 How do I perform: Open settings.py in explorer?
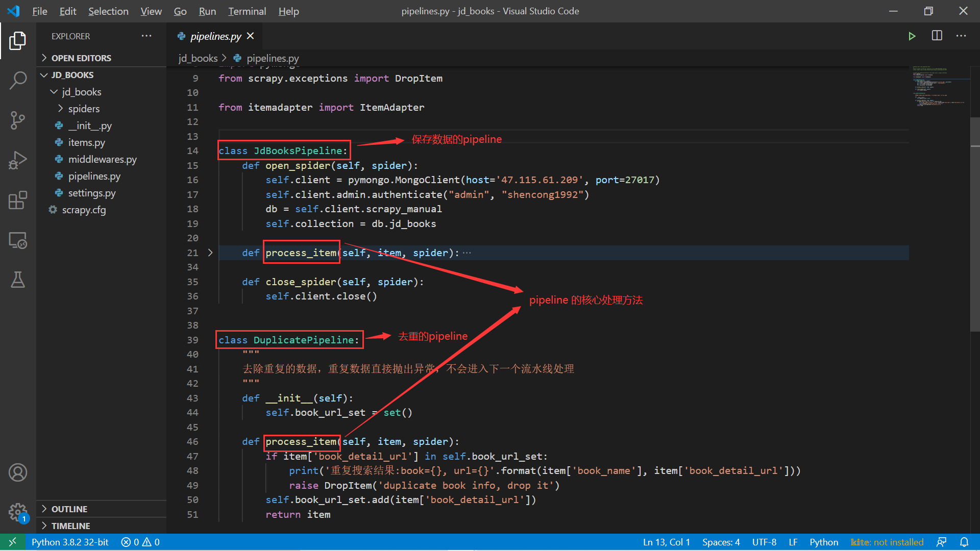[92, 193]
